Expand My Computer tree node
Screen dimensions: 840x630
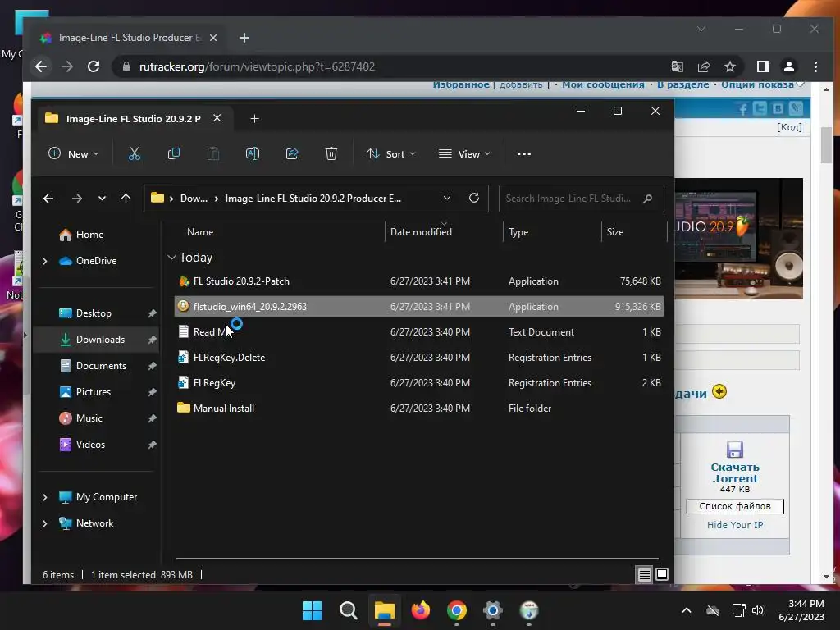pyautogui.click(x=44, y=497)
